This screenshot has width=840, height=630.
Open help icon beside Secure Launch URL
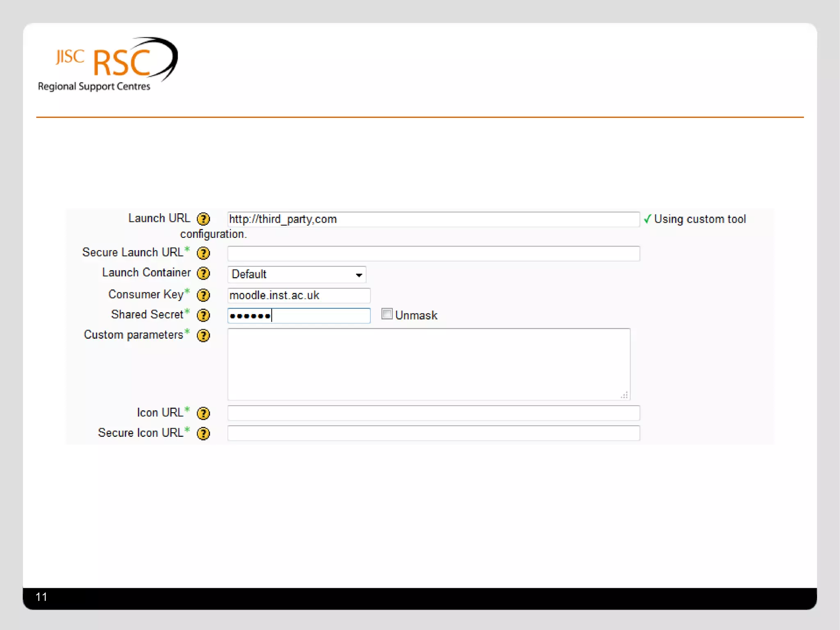coord(203,253)
